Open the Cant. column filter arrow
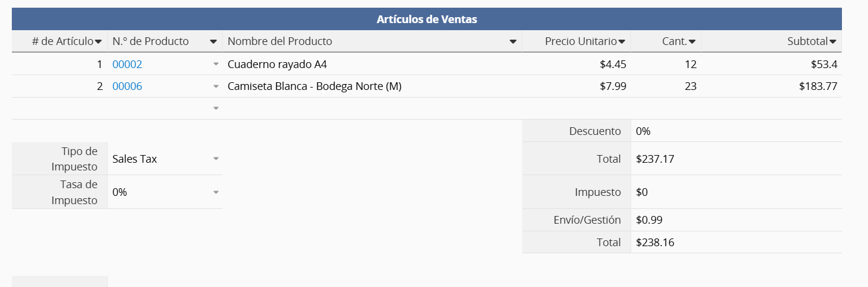Image resolution: width=868 pixels, height=287 pixels. click(692, 41)
